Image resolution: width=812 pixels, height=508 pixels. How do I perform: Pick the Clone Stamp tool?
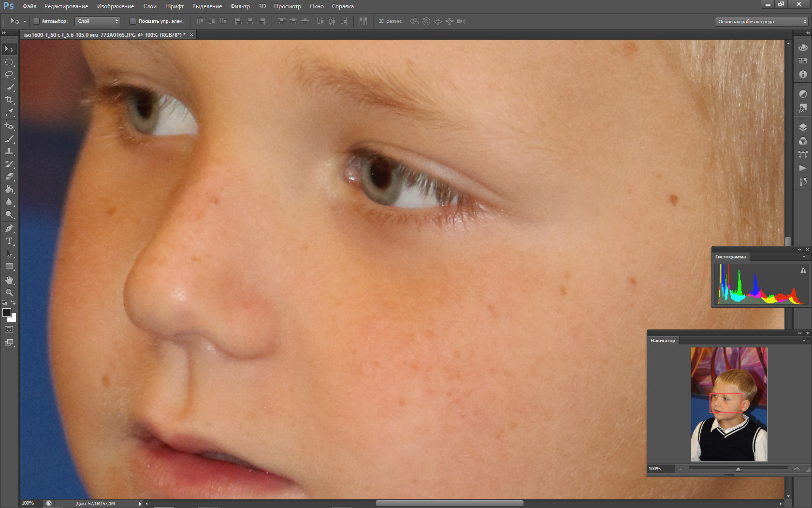(x=9, y=151)
